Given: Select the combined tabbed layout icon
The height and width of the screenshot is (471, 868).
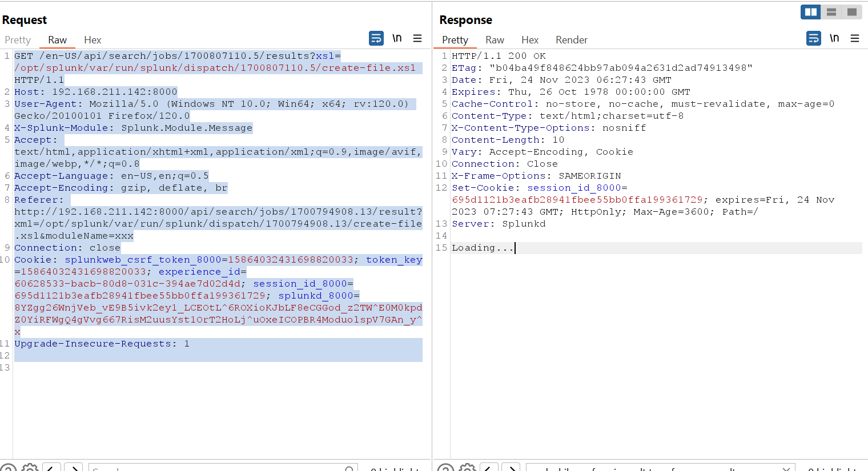Looking at the screenshot, I should point(852,12).
